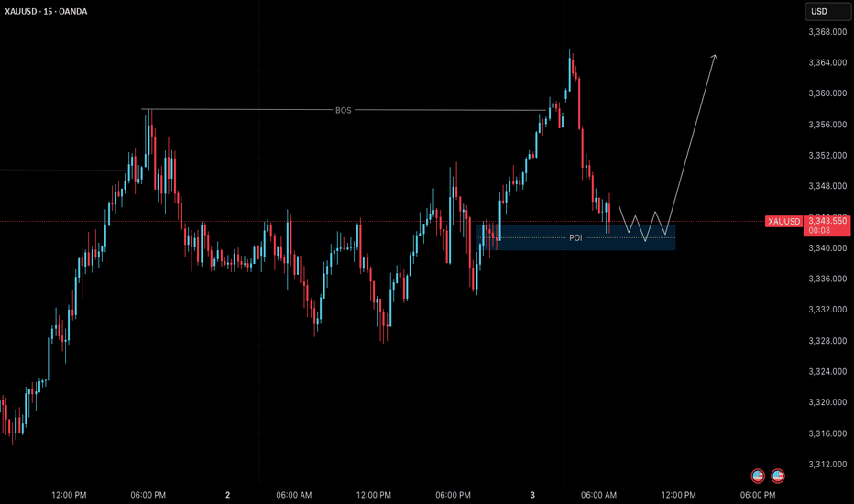Select the red XAUUSD current price tag
The height and width of the screenshot is (504, 854).
click(x=783, y=221)
